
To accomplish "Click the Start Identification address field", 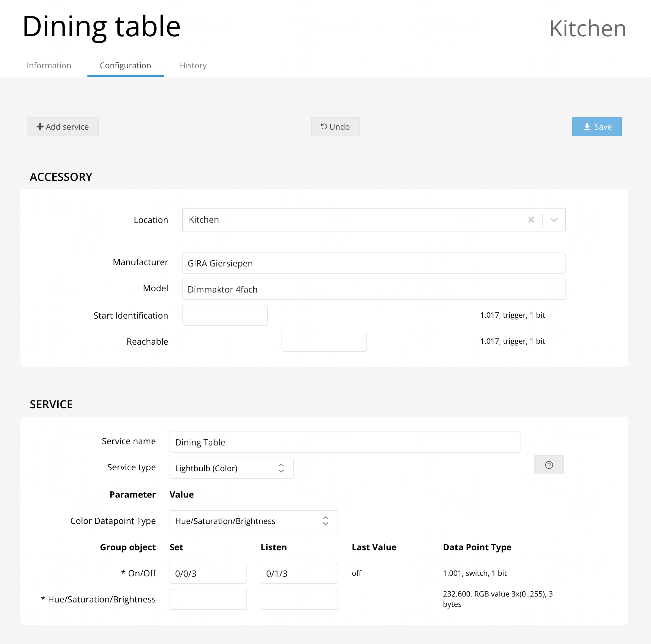I will click(225, 315).
